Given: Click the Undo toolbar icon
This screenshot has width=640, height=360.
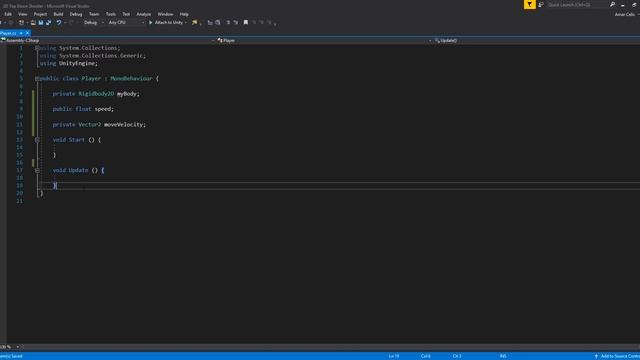Looking at the screenshot, I should (x=59, y=22).
